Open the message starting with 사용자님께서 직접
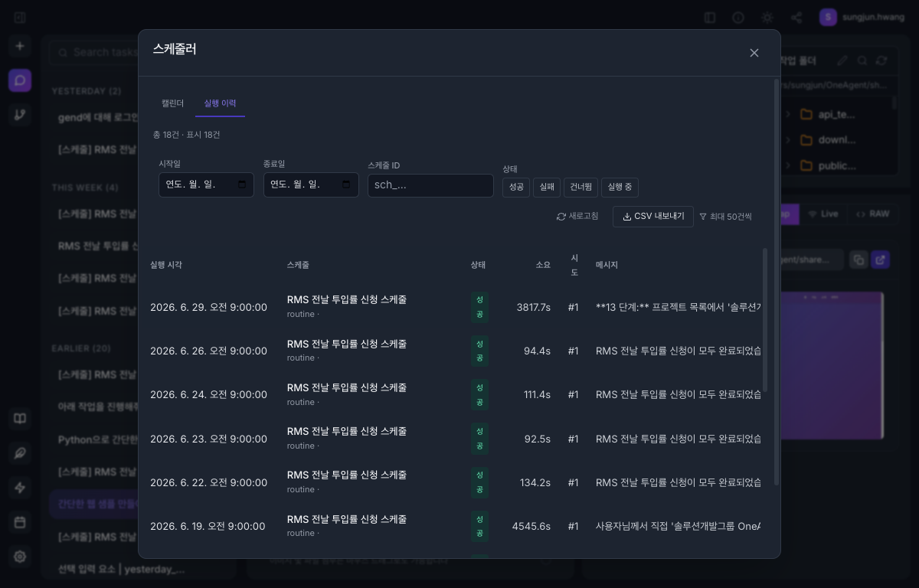The width and height of the screenshot is (919, 588). tap(678, 526)
